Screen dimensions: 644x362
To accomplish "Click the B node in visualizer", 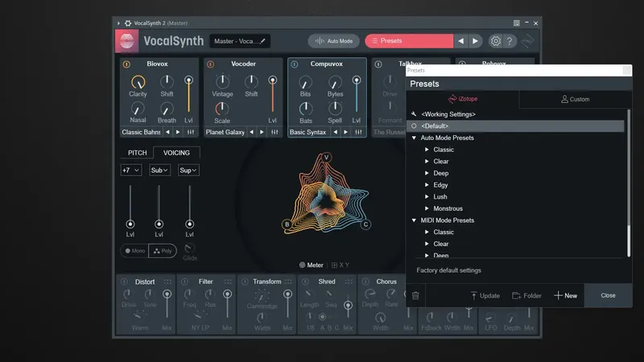I will [x=287, y=224].
